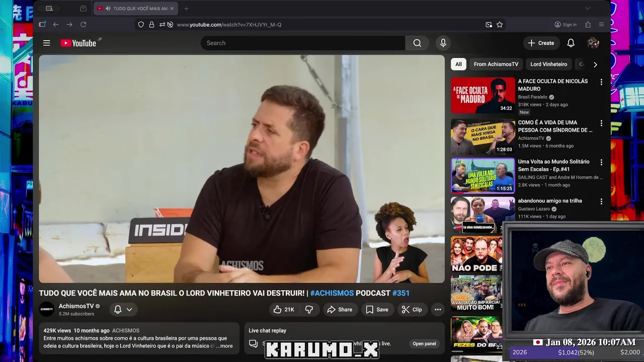The height and width of the screenshot is (362, 644).
Task: Open options for abandonou amigo na trilha
Action: pos(601,202)
